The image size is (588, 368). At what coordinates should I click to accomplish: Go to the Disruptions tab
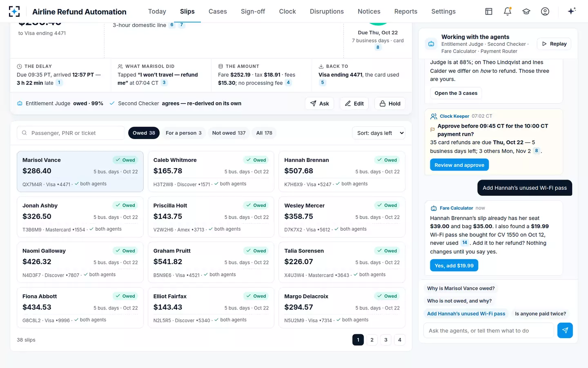point(327,11)
